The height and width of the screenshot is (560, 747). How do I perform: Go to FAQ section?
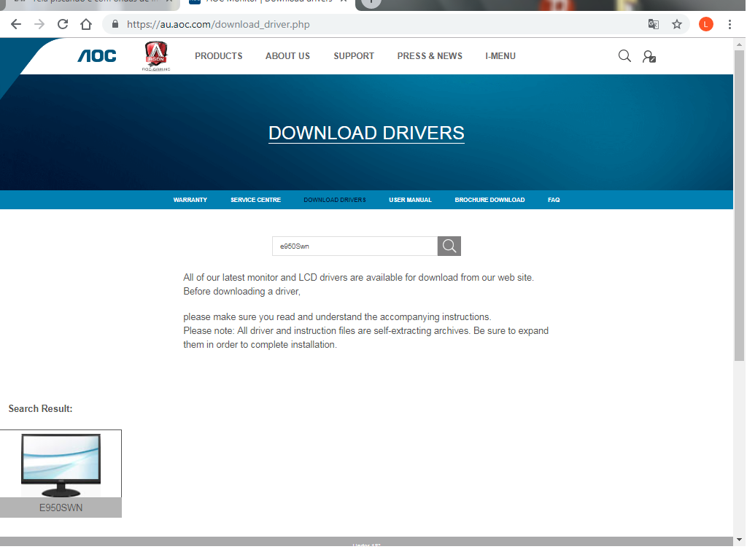554,200
